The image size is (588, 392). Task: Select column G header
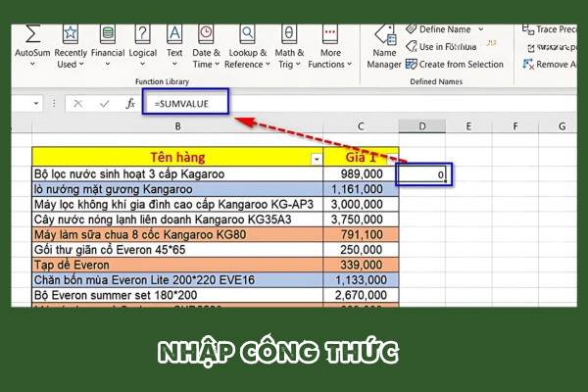tap(559, 126)
